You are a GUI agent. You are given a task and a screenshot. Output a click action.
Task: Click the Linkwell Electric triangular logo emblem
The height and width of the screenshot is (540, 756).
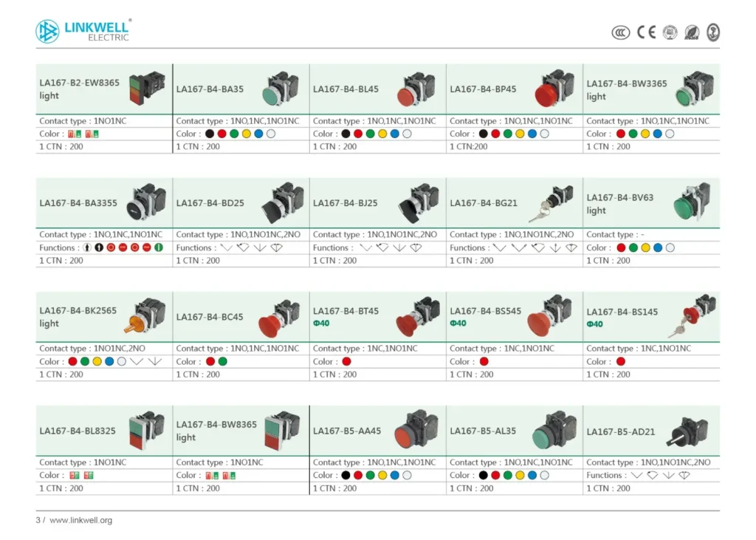(47, 31)
